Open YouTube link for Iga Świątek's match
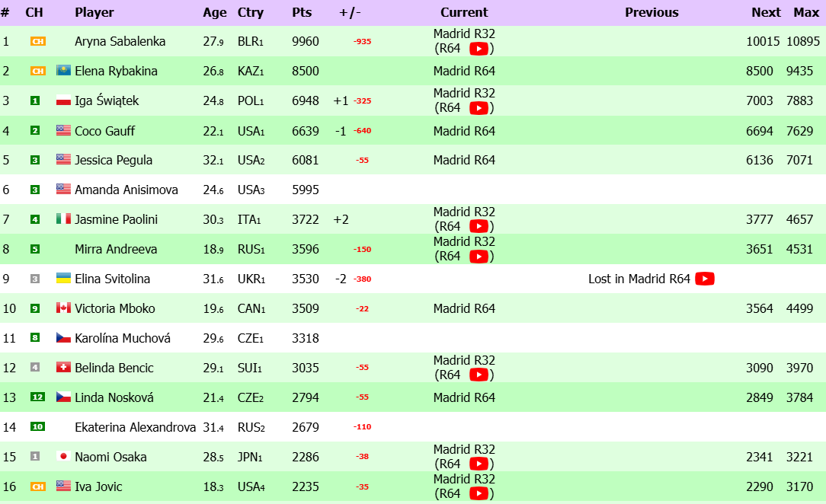The height and width of the screenshot is (504, 826). point(479,108)
